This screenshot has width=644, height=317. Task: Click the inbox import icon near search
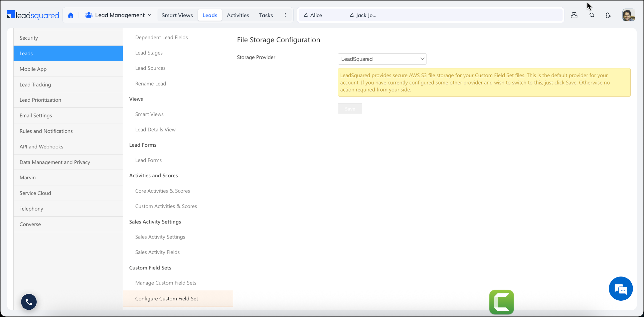[574, 15]
